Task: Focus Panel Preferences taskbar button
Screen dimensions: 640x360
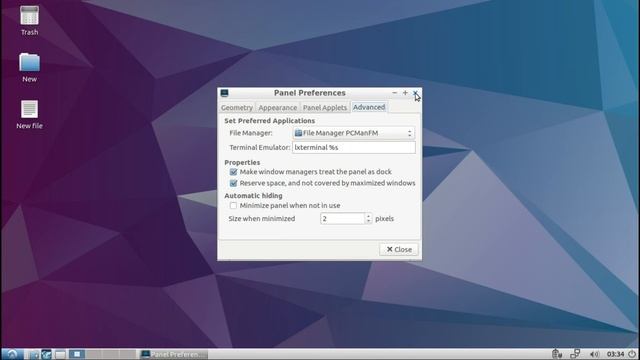Action: point(173,354)
